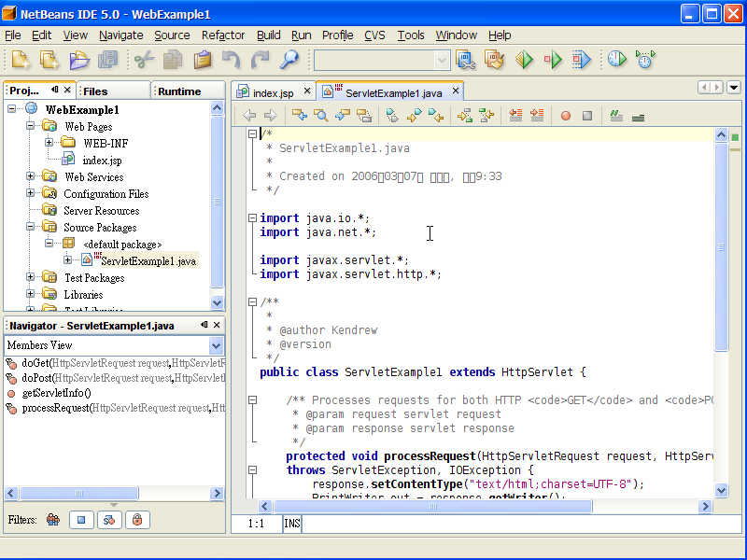Expand ServletExample1.java in Projects tree
The height and width of the screenshot is (560, 747).
click(67, 260)
